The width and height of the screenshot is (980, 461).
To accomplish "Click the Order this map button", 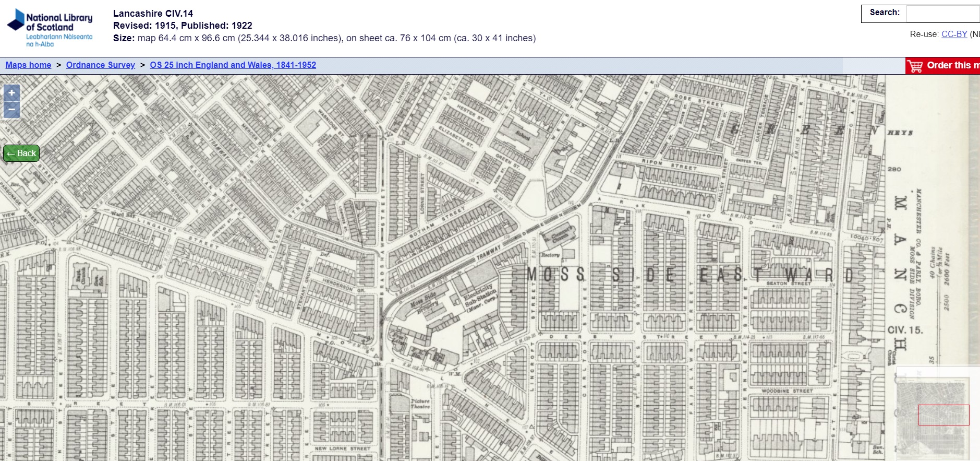I will tap(943, 66).
